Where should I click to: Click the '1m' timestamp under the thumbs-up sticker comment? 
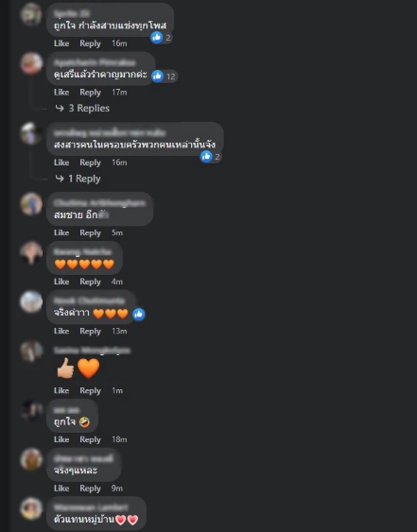pos(117,390)
